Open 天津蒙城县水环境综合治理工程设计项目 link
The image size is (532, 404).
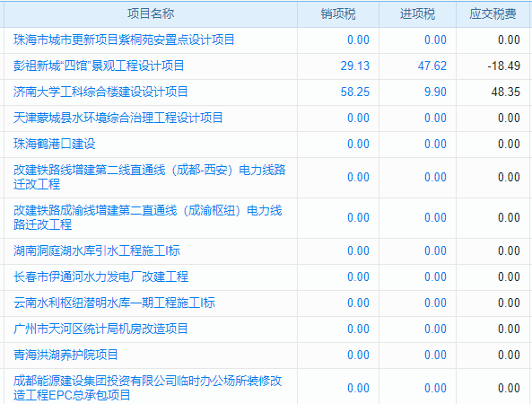pyautogui.click(x=118, y=119)
